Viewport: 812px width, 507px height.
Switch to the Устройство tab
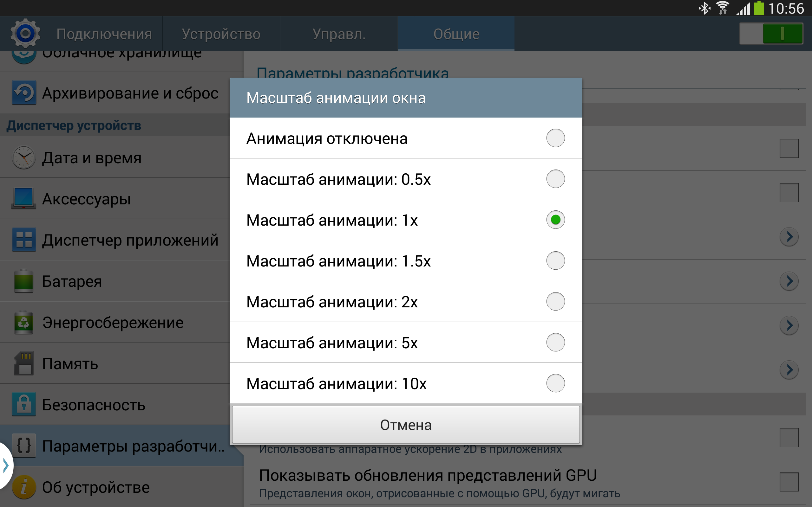pos(221,34)
